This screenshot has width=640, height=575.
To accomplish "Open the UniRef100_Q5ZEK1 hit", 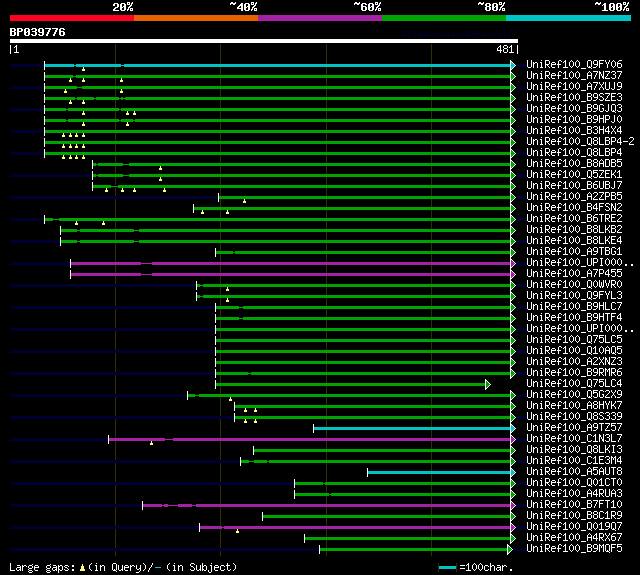I will pos(574,175).
